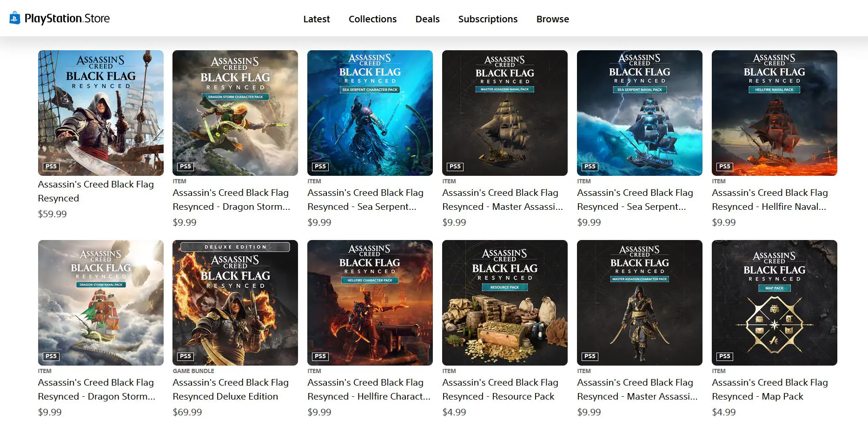Viewport: 868px width, 427px height.
Task: Open the Dragon Storm Naval Pack cover image
Action: pos(101,303)
